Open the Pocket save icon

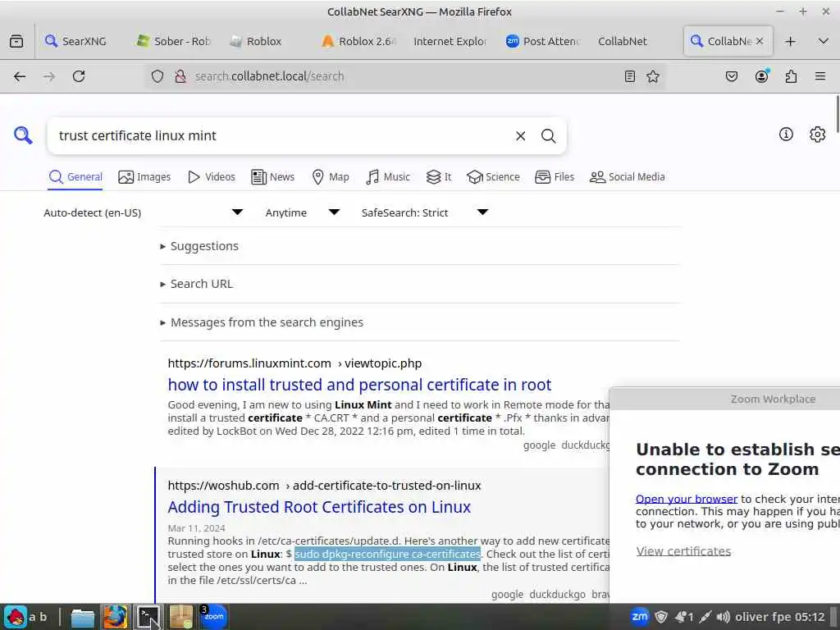731,76
